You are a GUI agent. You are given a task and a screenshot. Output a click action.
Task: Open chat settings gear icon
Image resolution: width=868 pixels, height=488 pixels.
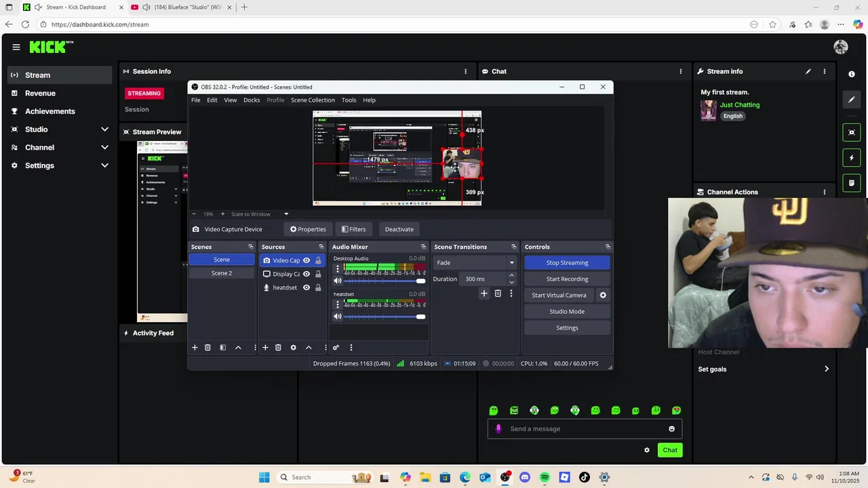[x=647, y=450]
